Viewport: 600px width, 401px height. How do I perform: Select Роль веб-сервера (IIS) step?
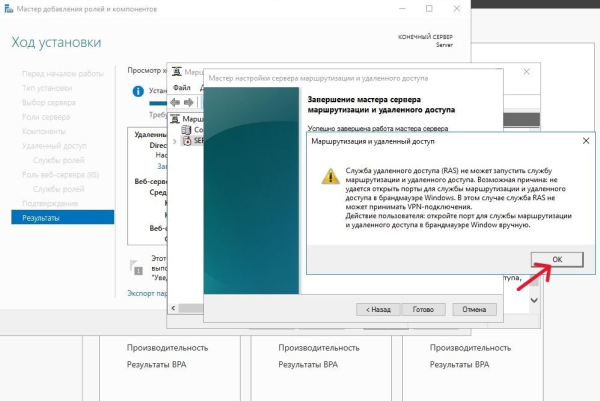(60, 175)
